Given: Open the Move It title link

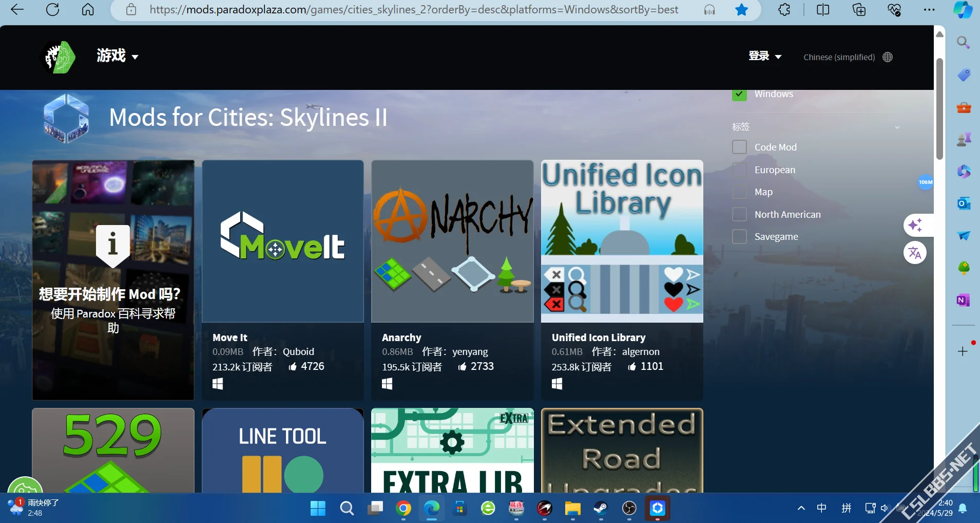Looking at the screenshot, I should tap(230, 338).
